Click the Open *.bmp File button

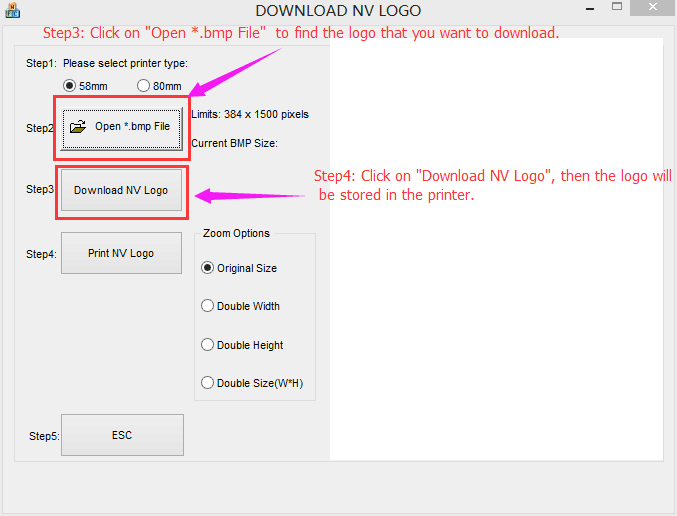point(121,128)
